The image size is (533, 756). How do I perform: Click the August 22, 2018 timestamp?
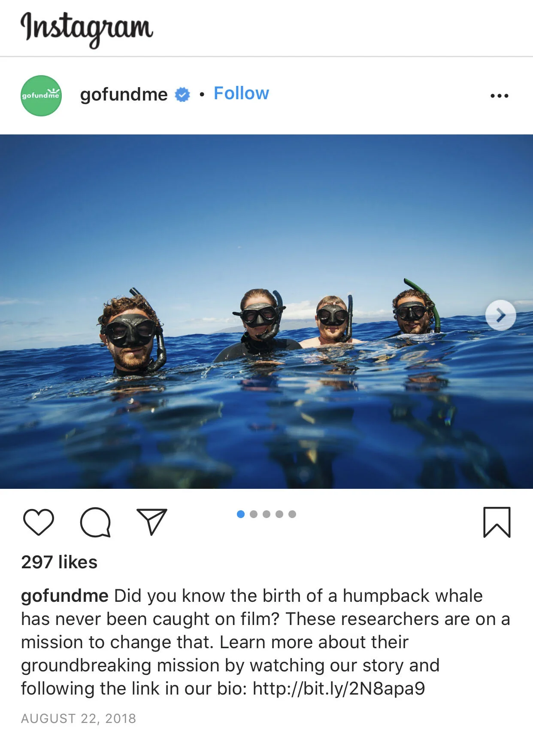point(79,719)
